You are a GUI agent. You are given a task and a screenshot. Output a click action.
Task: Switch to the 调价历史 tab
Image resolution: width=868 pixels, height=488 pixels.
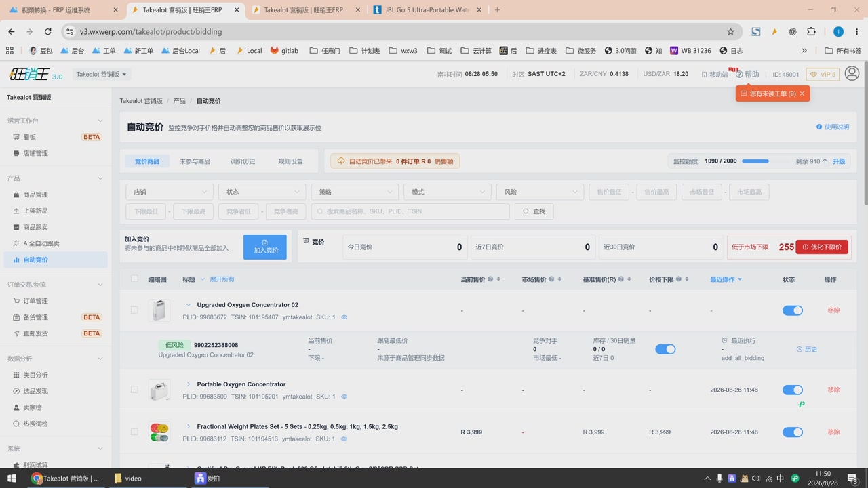pos(243,161)
